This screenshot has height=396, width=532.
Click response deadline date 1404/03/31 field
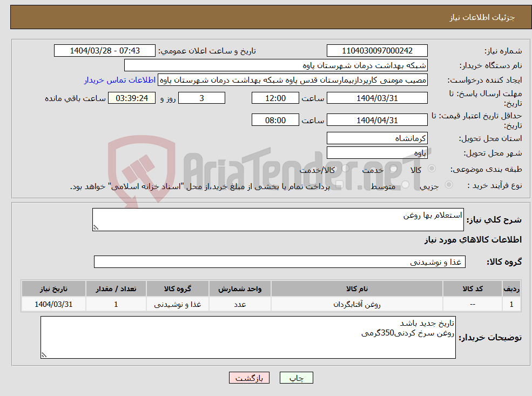click(x=377, y=98)
